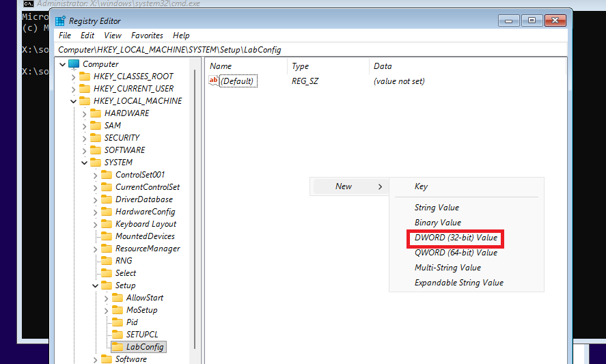Viewport: 606px width, 364px height.
Task: Click the DriverDatabase folder icon
Action: pos(107,199)
